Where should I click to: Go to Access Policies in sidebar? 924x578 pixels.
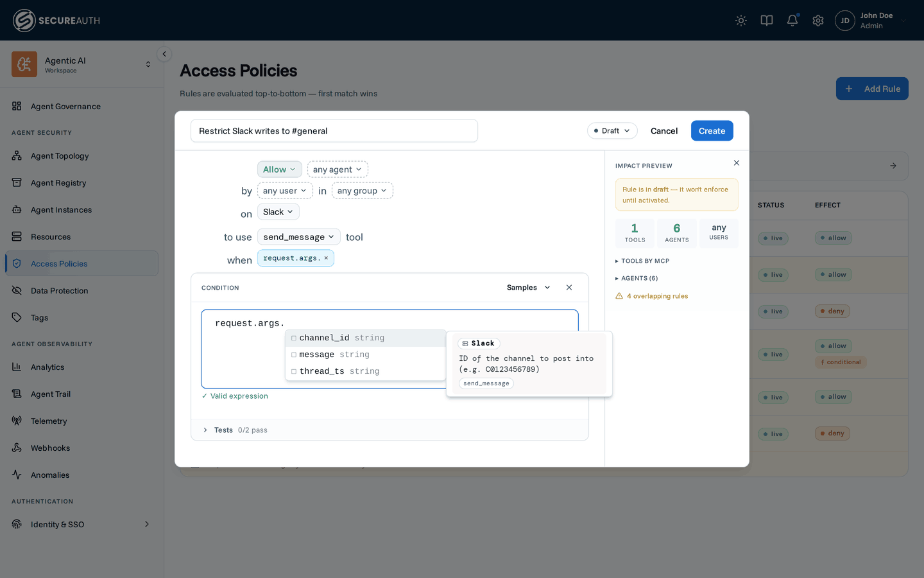coord(81,263)
